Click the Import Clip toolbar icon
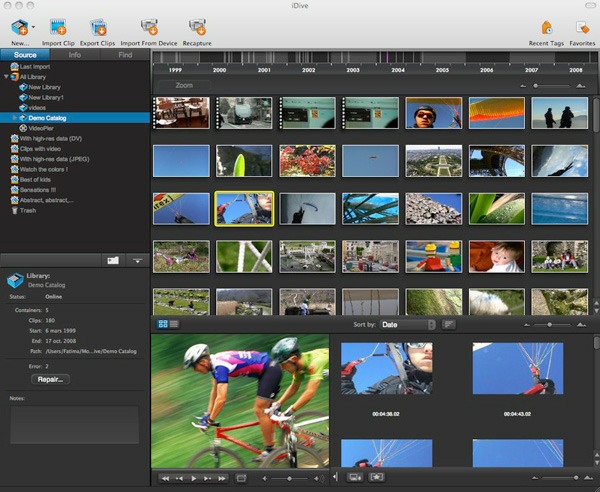 pyautogui.click(x=58, y=28)
